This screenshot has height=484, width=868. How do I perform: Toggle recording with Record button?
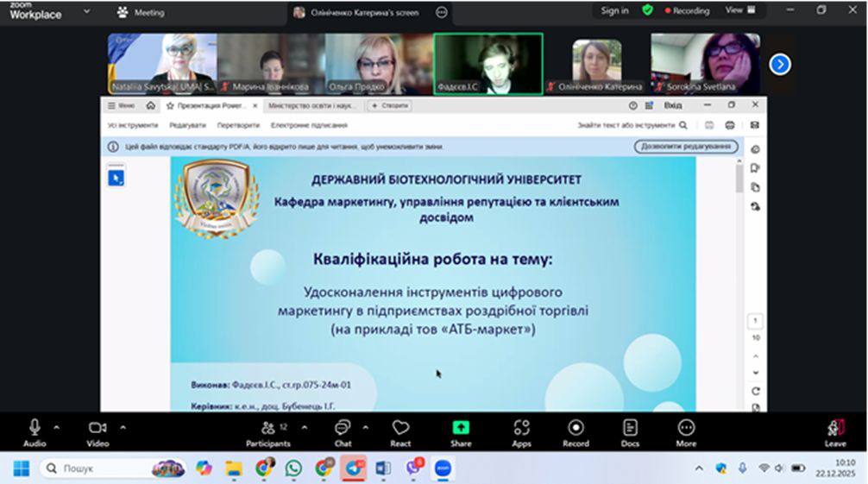tap(576, 429)
